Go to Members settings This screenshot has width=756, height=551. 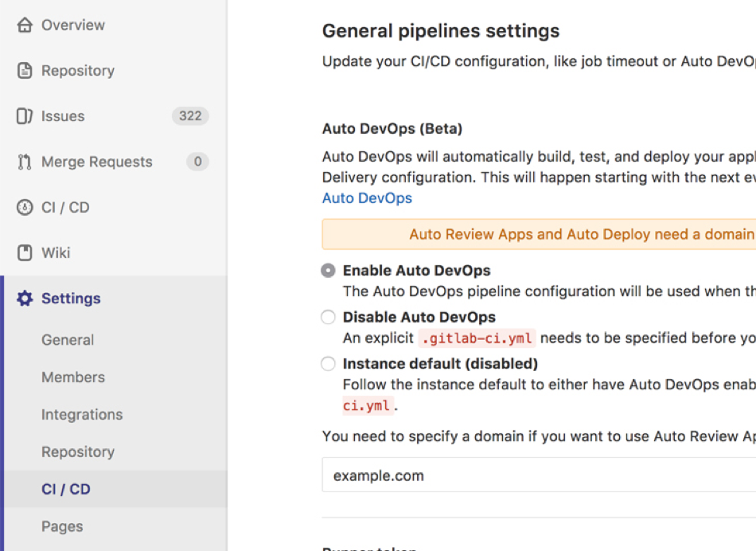[73, 377]
